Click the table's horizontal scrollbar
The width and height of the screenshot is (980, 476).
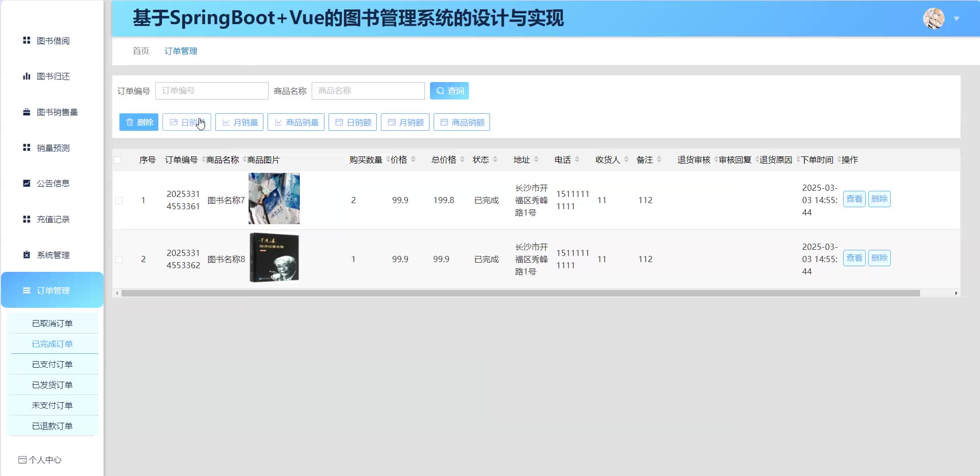[x=521, y=293]
